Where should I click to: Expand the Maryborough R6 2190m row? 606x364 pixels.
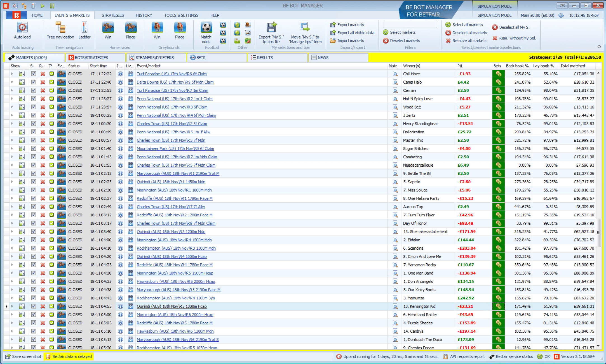pos(12,339)
